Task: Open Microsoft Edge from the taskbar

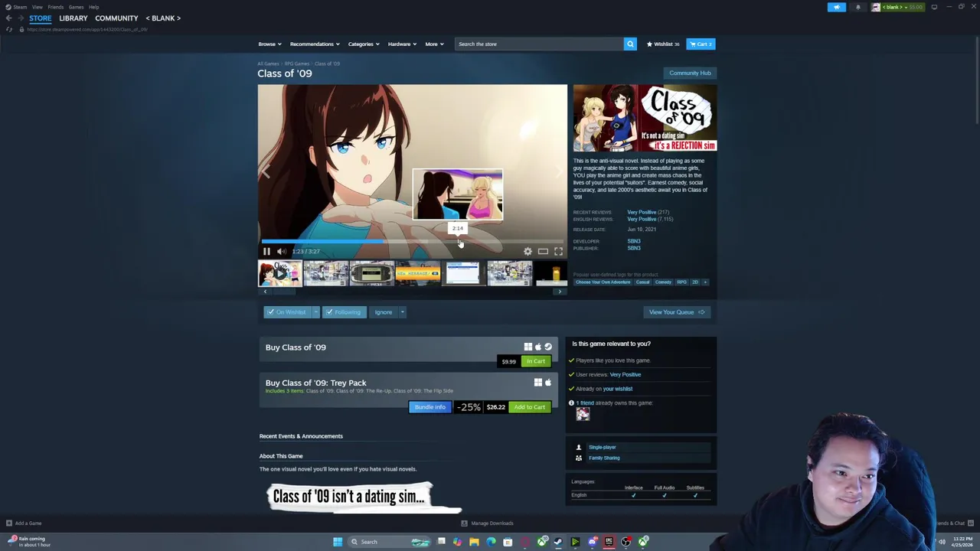Action: [x=491, y=542]
